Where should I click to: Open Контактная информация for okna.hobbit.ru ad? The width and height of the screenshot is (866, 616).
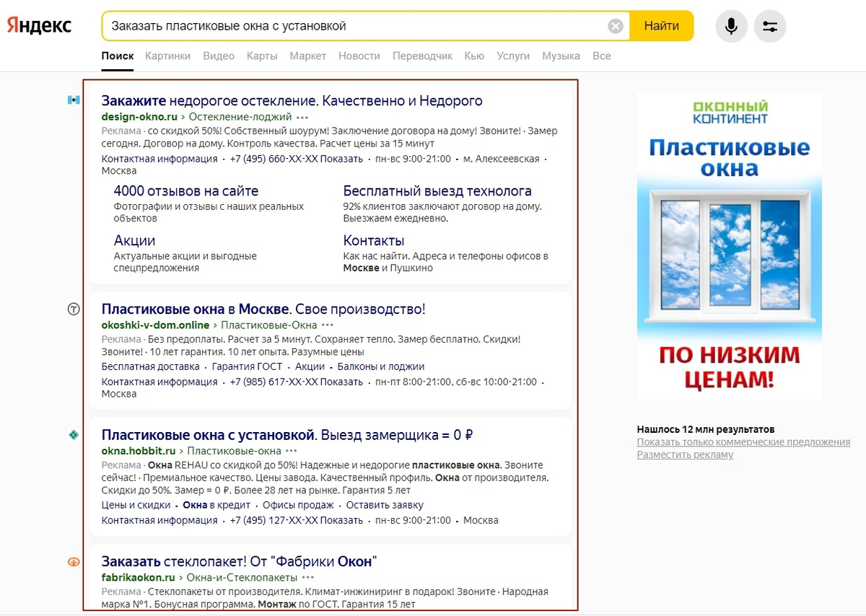pos(159,520)
